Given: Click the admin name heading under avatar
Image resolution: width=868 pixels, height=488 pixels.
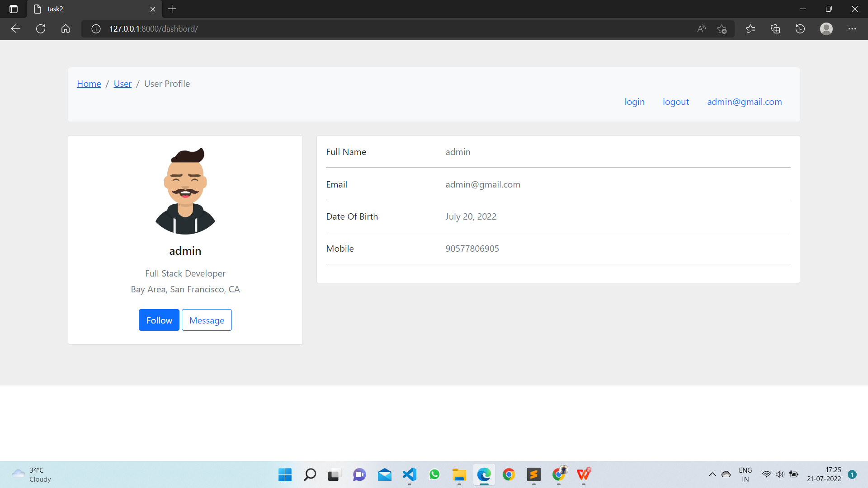Looking at the screenshot, I should [185, 251].
